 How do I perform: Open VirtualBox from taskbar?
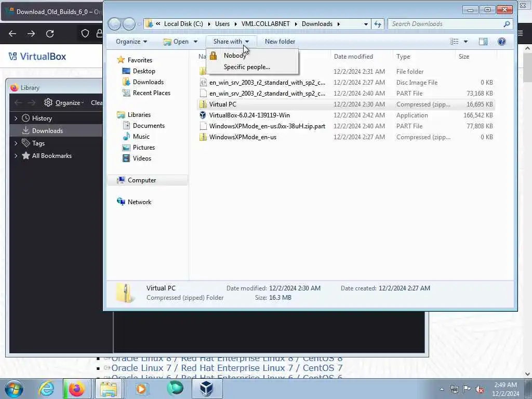[x=207, y=389]
